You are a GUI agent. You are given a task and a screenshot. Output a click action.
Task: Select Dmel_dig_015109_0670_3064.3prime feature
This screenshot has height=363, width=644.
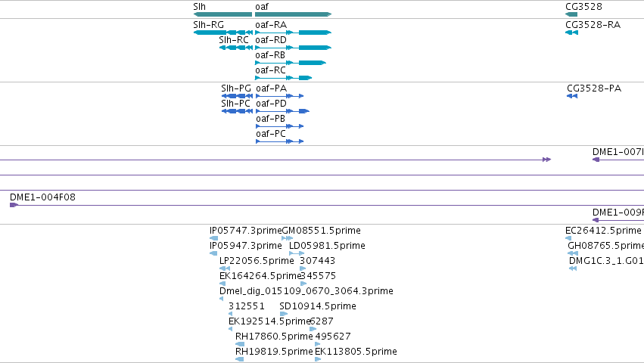point(222,299)
